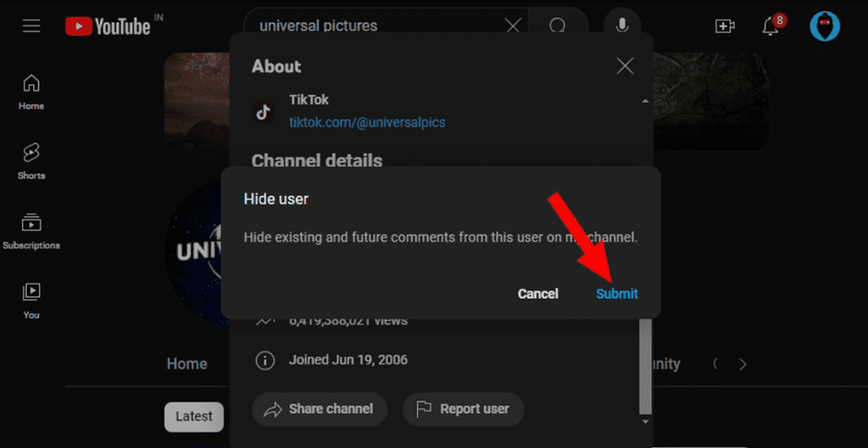
Task: Open the Create video icon
Action: [x=725, y=26]
